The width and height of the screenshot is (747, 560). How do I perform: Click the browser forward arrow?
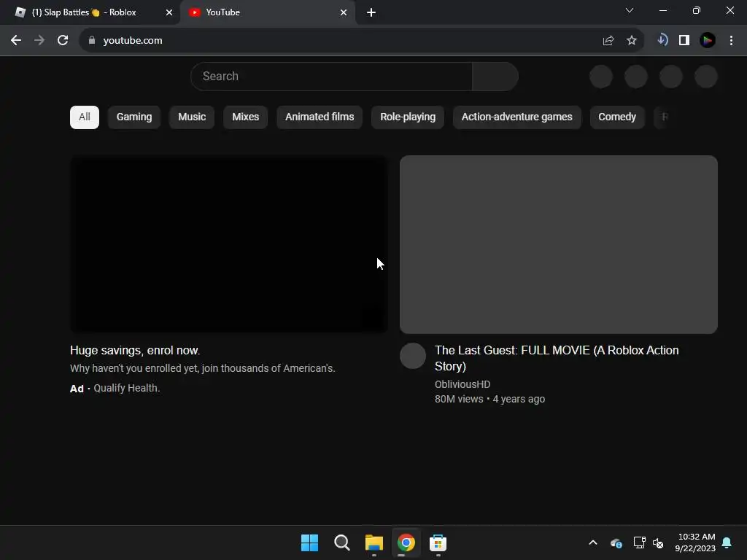tap(39, 41)
